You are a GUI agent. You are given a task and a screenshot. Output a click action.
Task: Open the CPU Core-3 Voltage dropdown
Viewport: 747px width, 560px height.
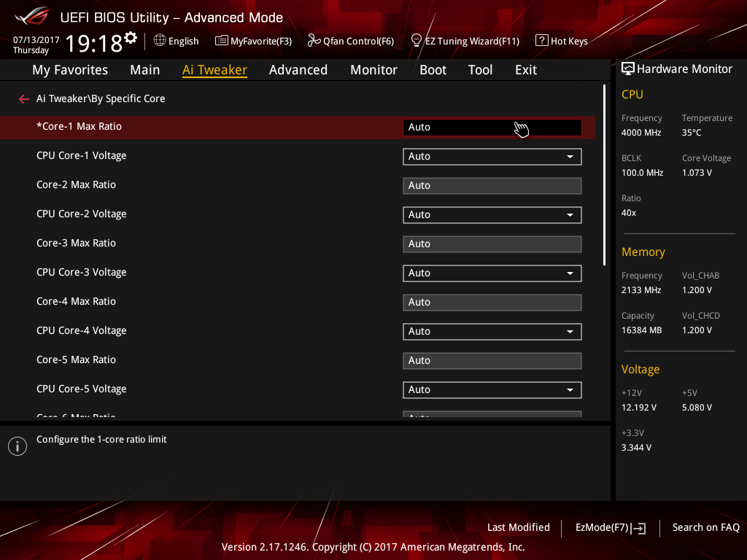click(492, 273)
